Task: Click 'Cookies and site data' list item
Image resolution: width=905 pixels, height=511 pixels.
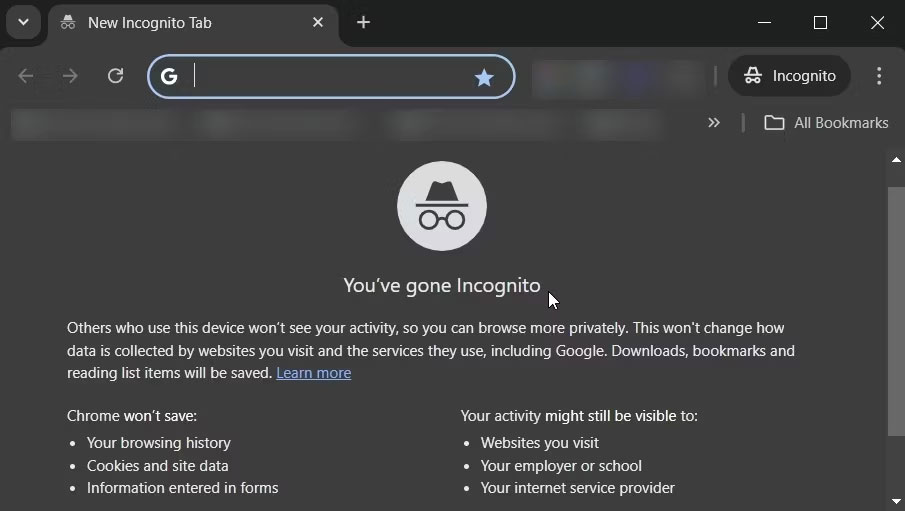Action: 158,465
